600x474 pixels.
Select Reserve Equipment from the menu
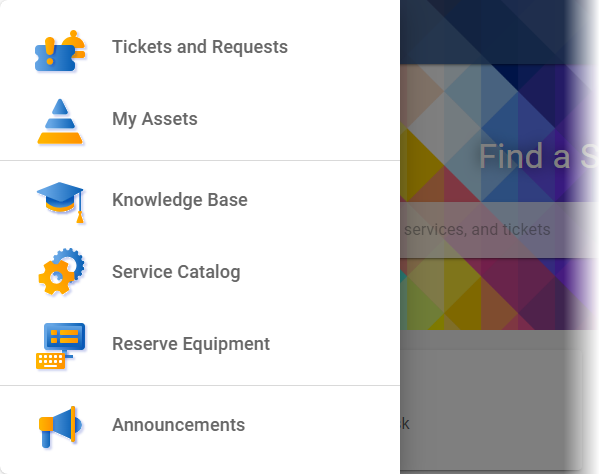(x=200, y=344)
